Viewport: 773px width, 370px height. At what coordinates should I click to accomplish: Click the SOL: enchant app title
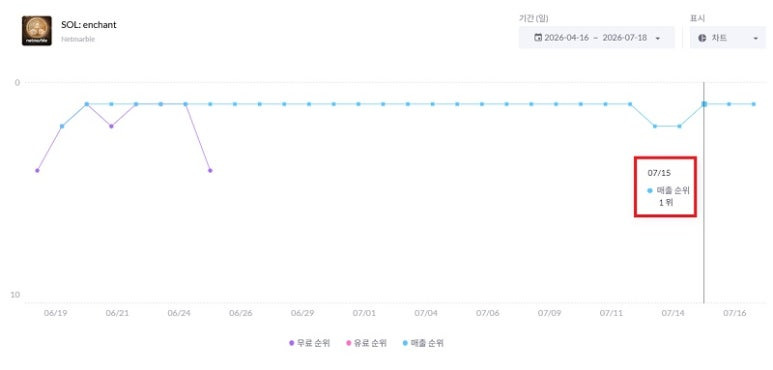coord(89,25)
